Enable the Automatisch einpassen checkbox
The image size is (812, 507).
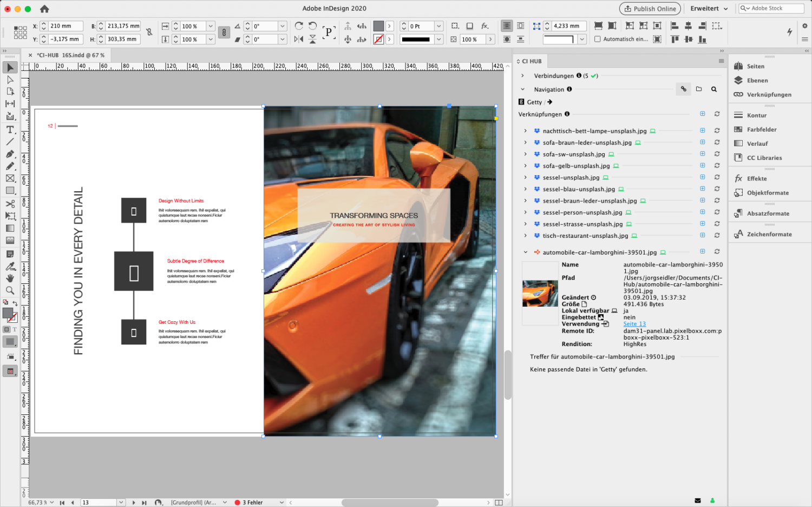click(x=598, y=39)
